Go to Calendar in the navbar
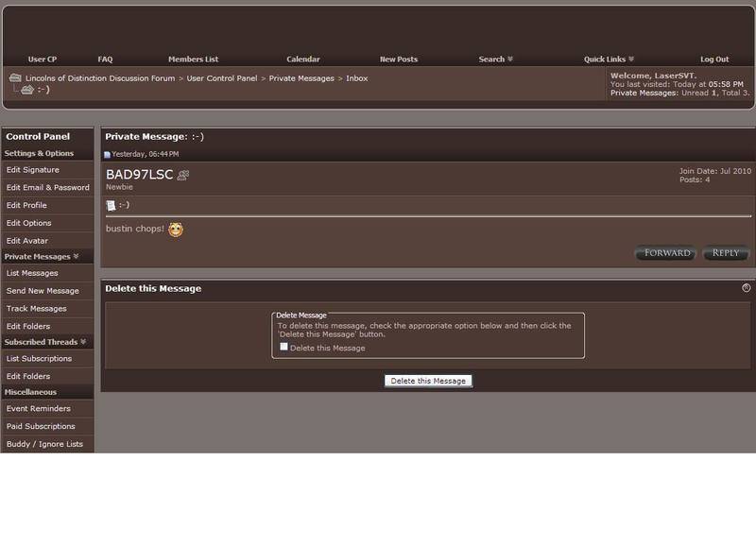 (303, 59)
